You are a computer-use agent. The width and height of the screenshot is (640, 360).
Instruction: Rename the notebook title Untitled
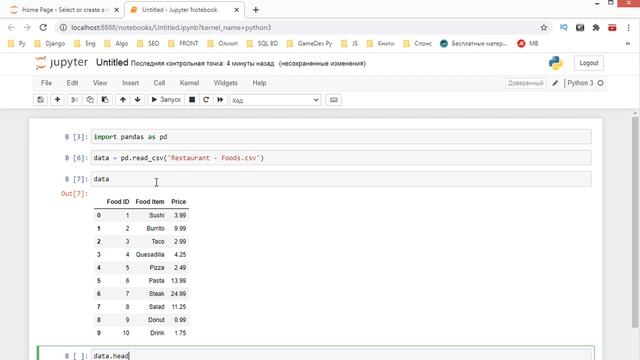point(112,63)
